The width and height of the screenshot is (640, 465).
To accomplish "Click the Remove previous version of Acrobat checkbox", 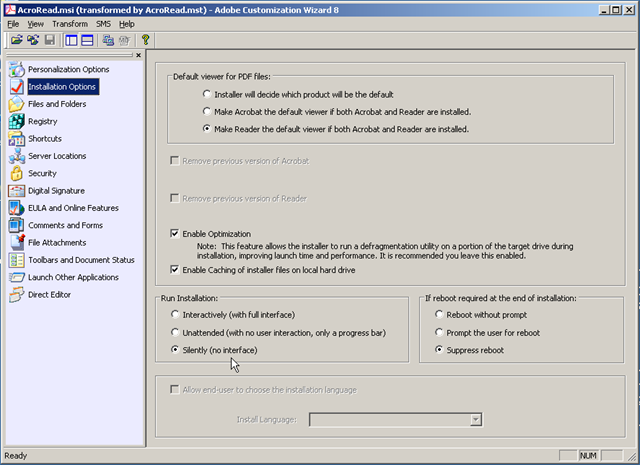I will 175,161.
